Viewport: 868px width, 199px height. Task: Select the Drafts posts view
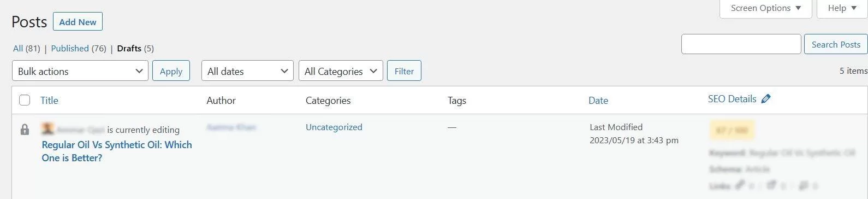pyautogui.click(x=129, y=48)
